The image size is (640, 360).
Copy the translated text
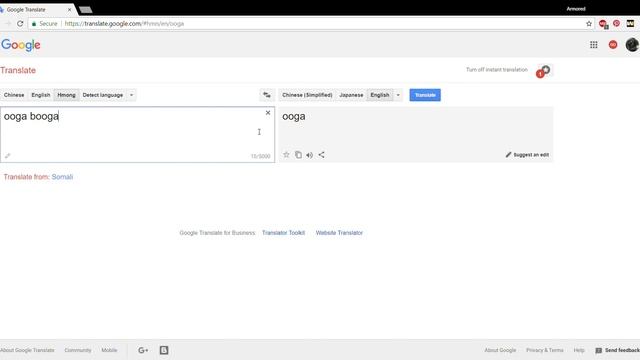pos(298,155)
